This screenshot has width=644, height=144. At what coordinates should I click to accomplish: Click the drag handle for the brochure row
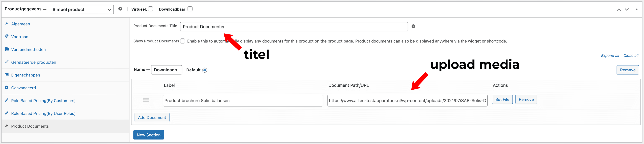click(x=146, y=100)
